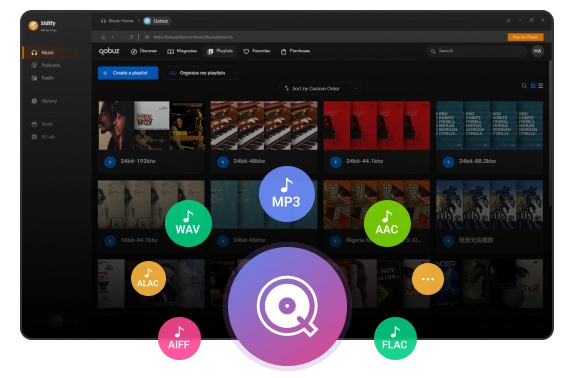Click the 16bit-44.1khz playlist title
The width and height of the screenshot is (575, 378).
click(139, 240)
